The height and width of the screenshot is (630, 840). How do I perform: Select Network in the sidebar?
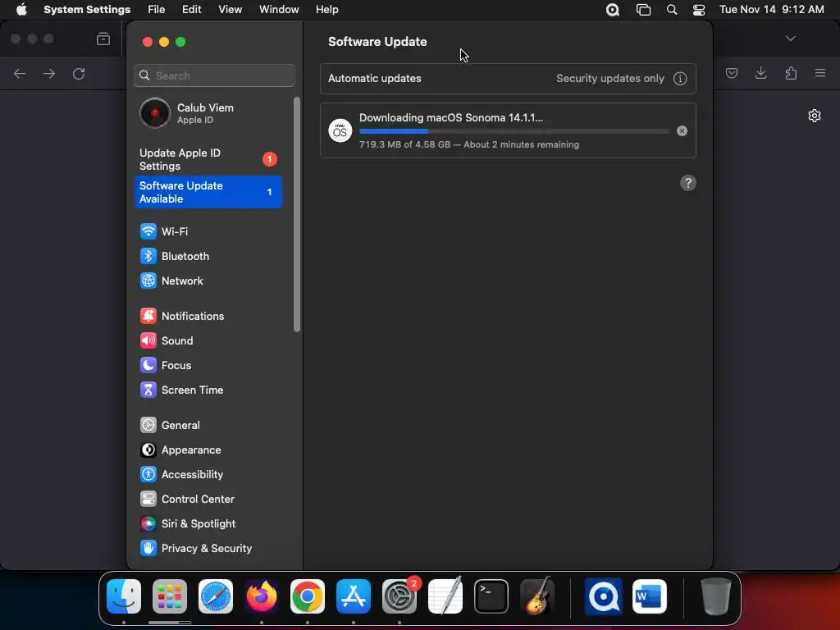click(208, 281)
